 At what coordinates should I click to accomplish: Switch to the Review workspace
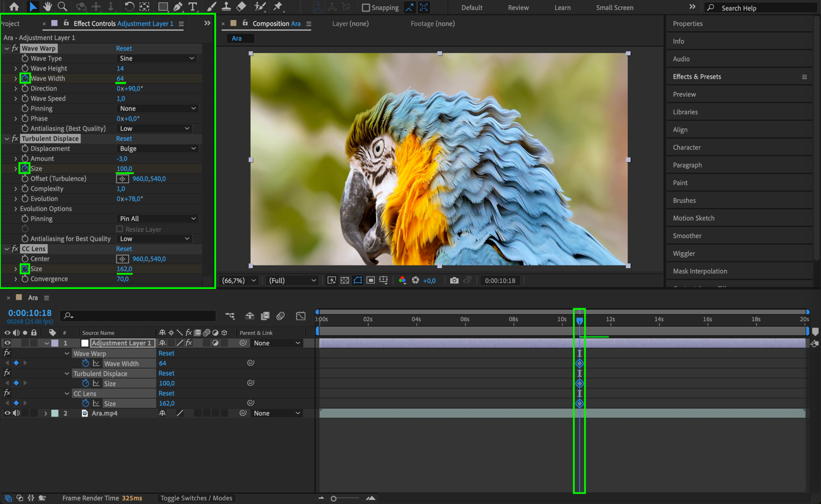(x=518, y=8)
